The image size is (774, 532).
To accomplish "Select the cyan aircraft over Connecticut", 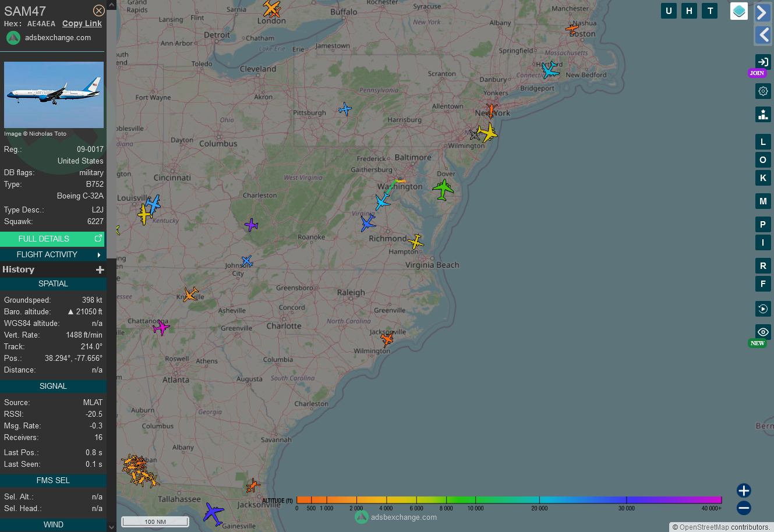I will coord(550,70).
